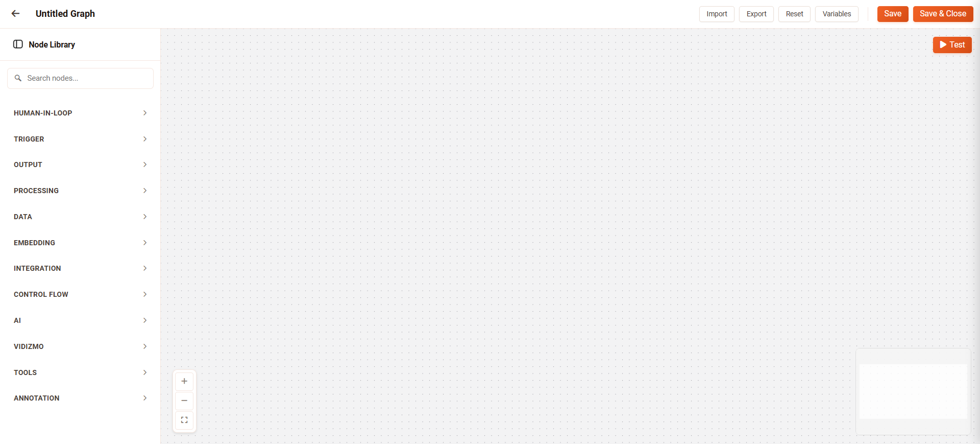Click the Import button
980x444 pixels.
click(x=717, y=14)
